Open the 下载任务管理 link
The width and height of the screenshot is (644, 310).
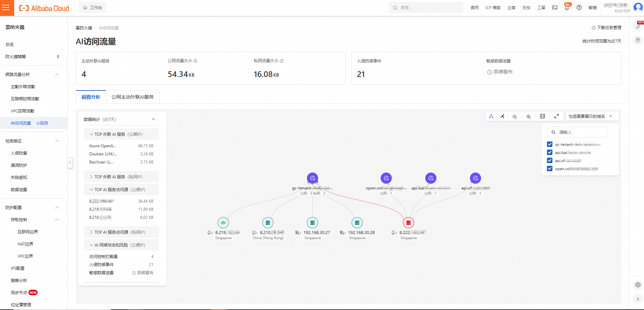click(x=606, y=28)
